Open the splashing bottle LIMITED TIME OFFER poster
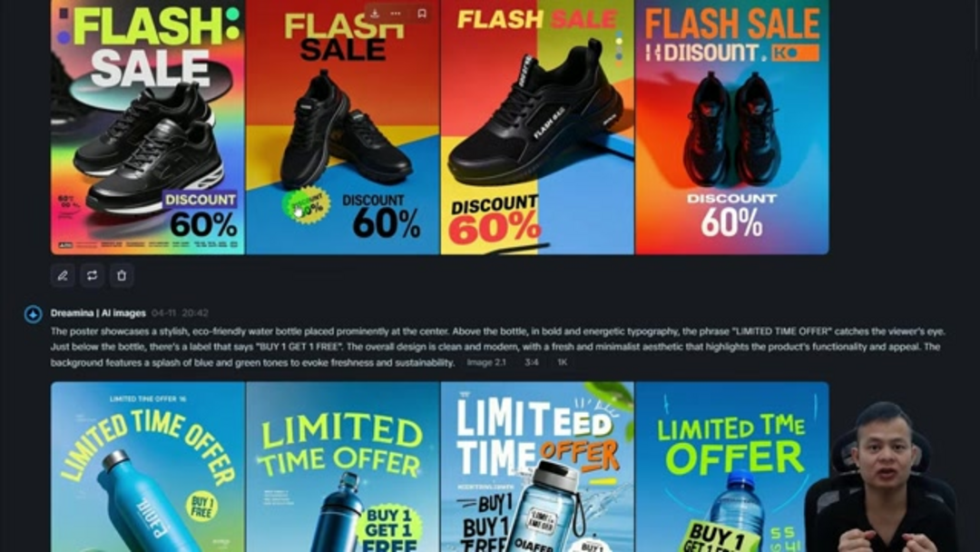The height and width of the screenshot is (552, 980). click(537, 467)
